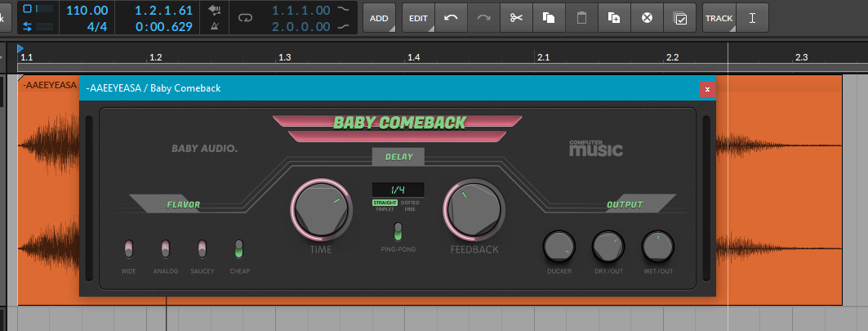The image size is (868, 331).
Task: Open the ADD dropdown menu
Action: 379,18
